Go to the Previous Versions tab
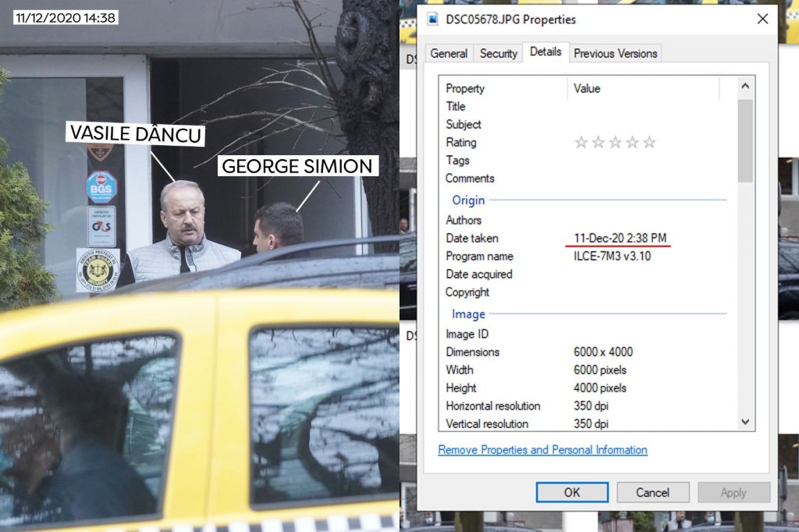799x532 pixels. pyautogui.click(x=616, y=53)
